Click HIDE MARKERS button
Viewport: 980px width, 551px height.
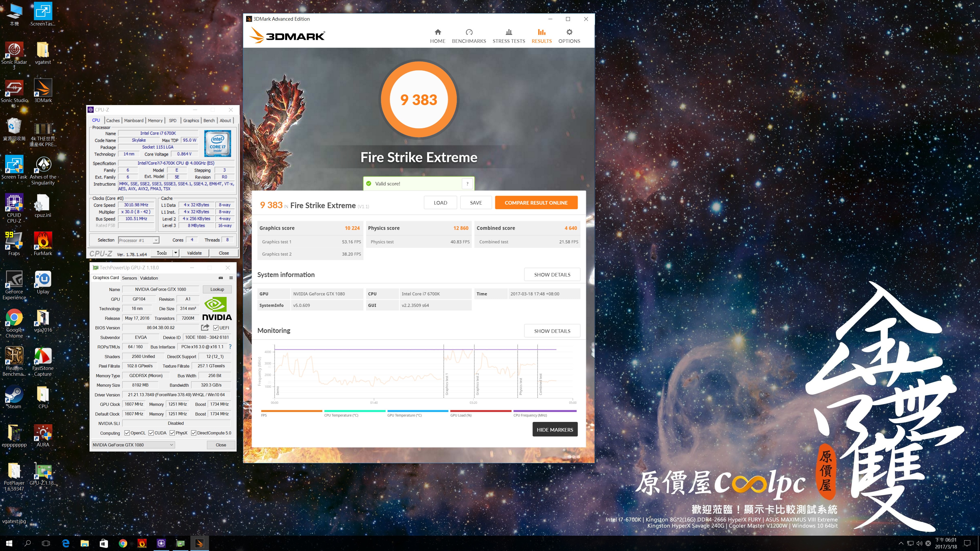pyautogui.click(x=555, y=429)
